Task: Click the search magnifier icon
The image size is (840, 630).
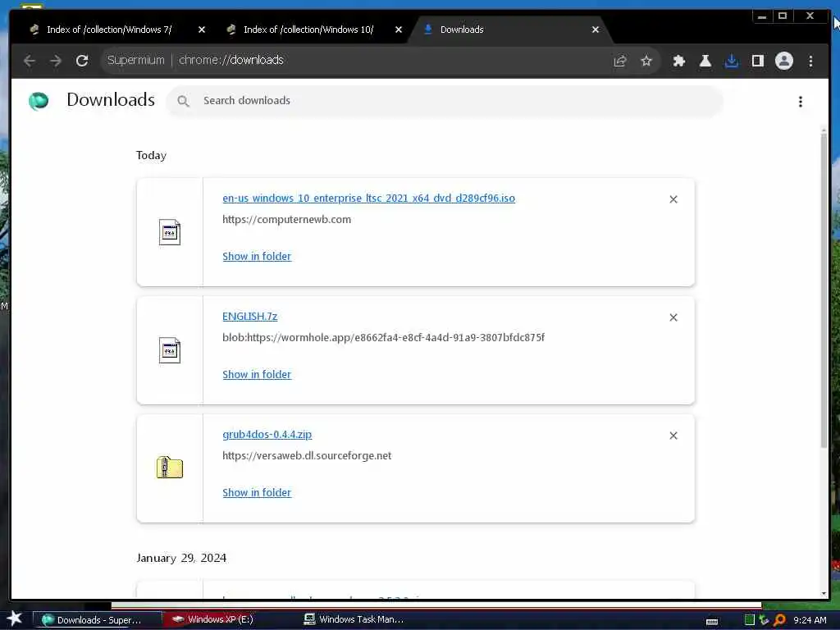Action: tap(183, 101)
